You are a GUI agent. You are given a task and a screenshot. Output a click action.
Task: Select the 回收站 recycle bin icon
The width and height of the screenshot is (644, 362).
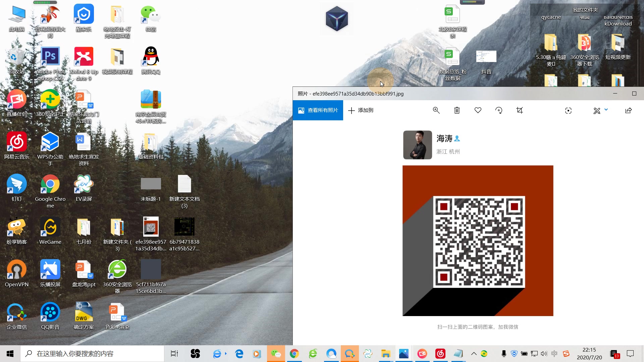click(17, 60)
